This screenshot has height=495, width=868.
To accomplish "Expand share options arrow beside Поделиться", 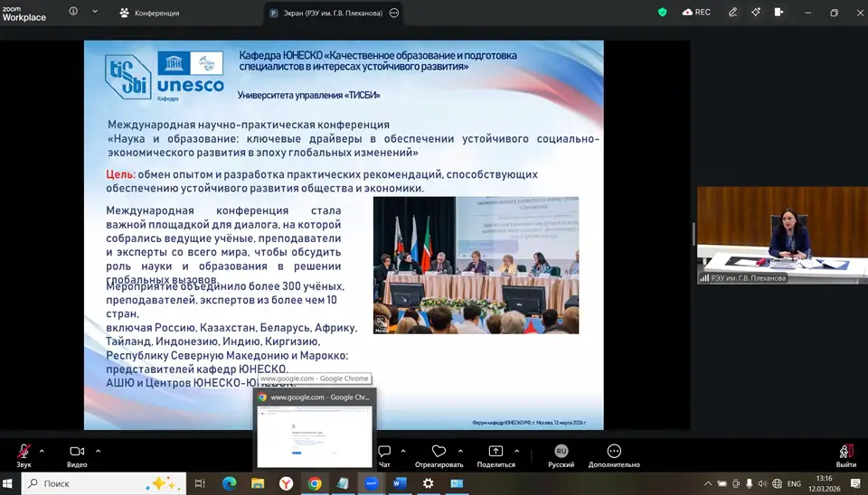I will (x=516, y=450).
